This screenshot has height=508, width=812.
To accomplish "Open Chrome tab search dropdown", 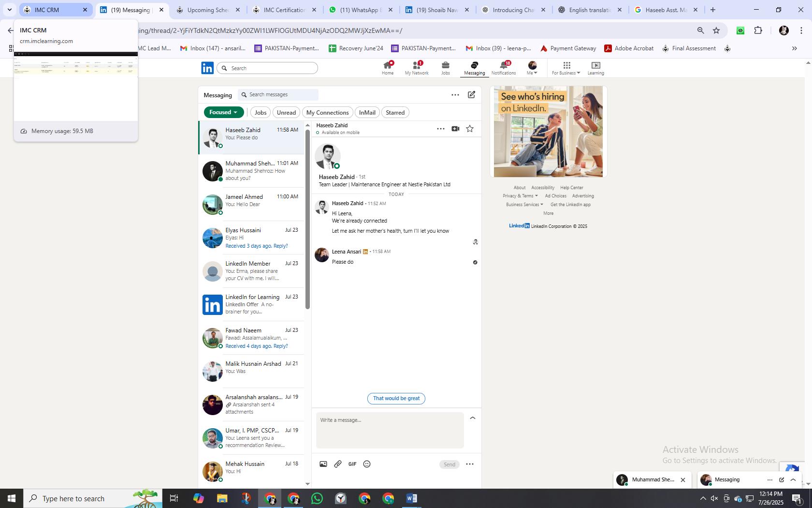I will point(9,10).
